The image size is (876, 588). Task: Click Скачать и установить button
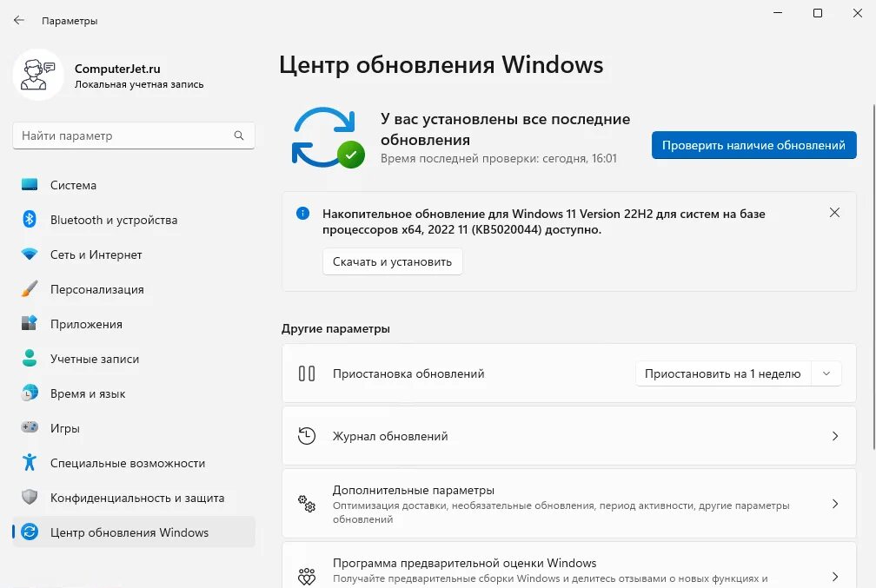tap(392, 261)
